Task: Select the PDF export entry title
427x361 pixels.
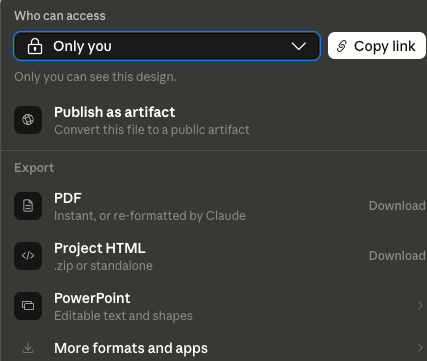Action: coord(68,198)
